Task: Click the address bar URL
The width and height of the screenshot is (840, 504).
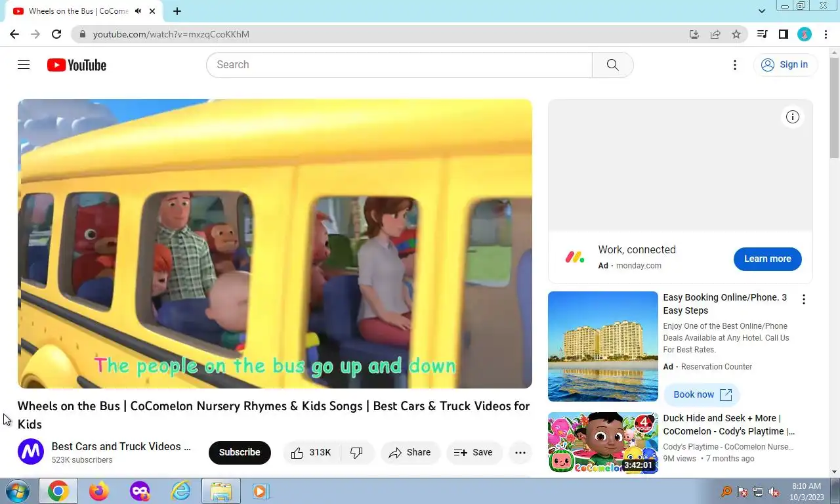Action: (x=171, y=34)
